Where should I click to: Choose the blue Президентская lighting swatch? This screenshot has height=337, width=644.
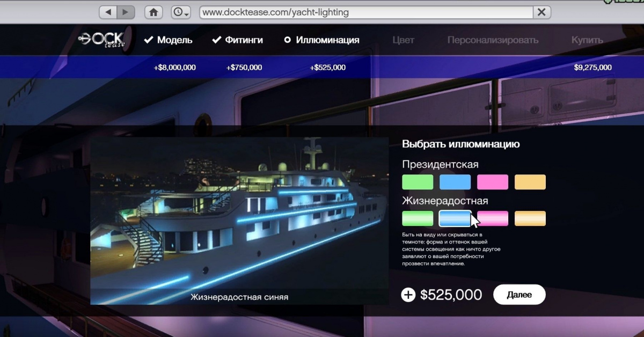pyautogui.click(x=455, y=182)
